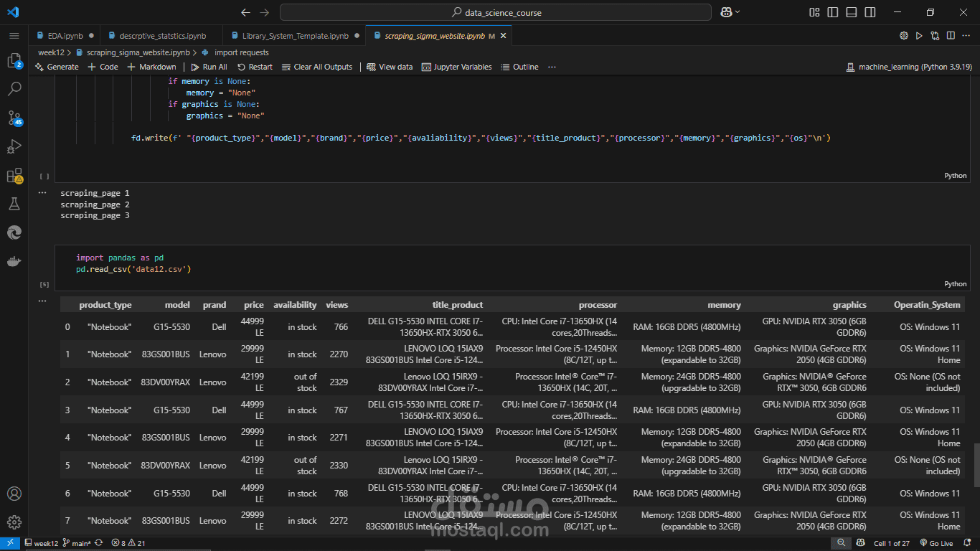Click the Python language label of pandas cell

click(956, 284)
